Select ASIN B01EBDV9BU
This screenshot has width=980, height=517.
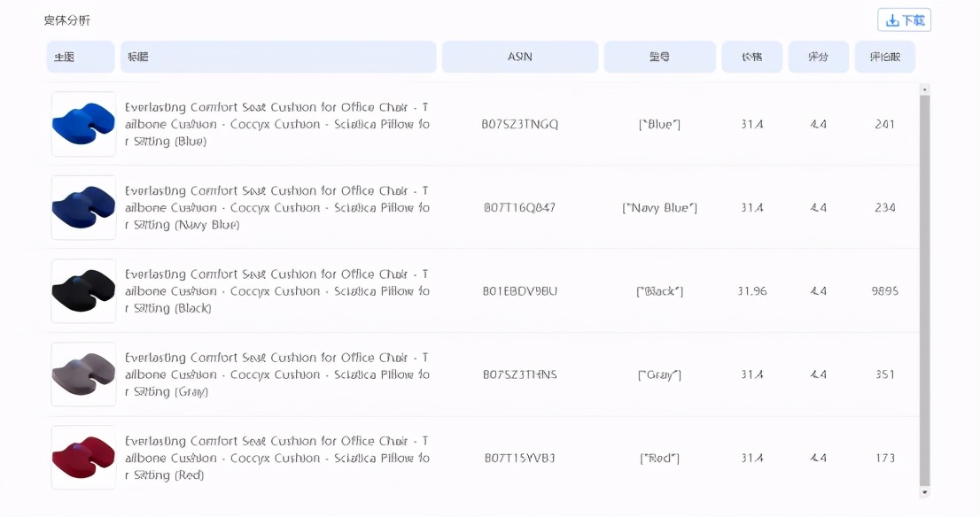(520, 290)
